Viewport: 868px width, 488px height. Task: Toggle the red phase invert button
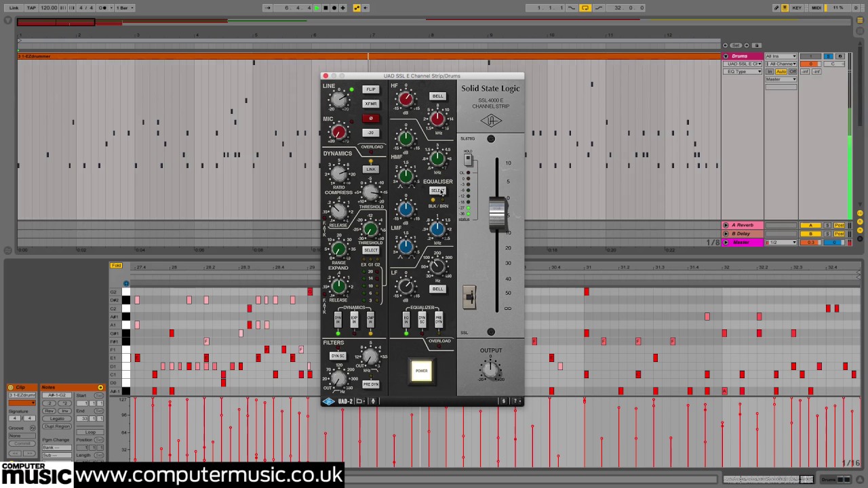370,119
